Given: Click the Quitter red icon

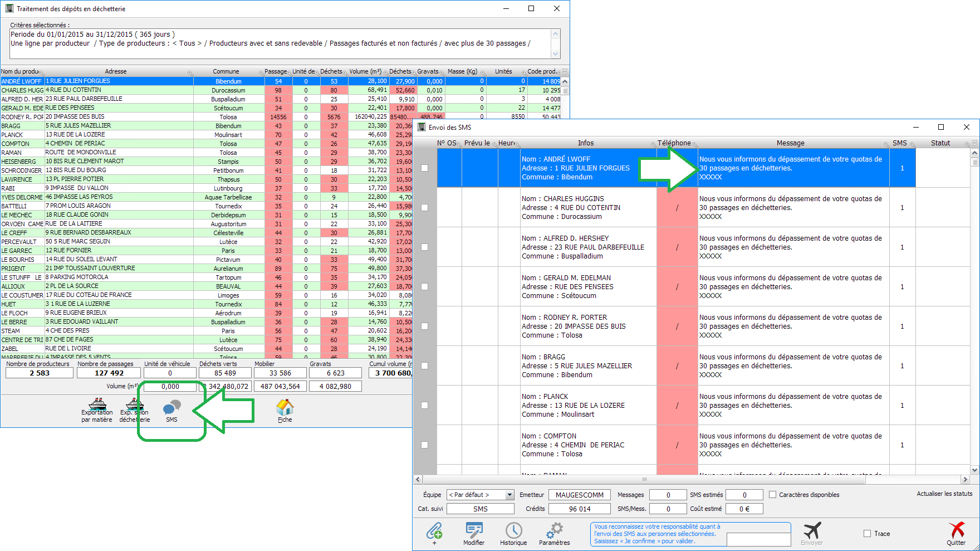Looking at the screenshot, I should pyautogui.click(x=956, y=531).
